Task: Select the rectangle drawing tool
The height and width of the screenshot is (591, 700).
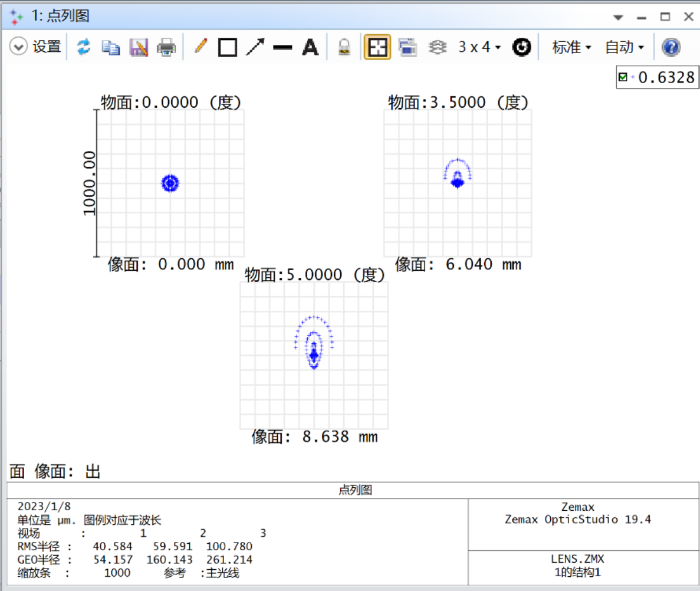Action: 228,47
